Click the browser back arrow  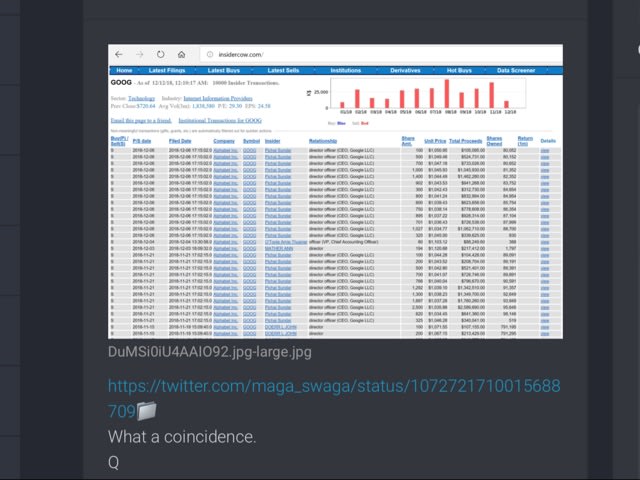tap(119, 54)
